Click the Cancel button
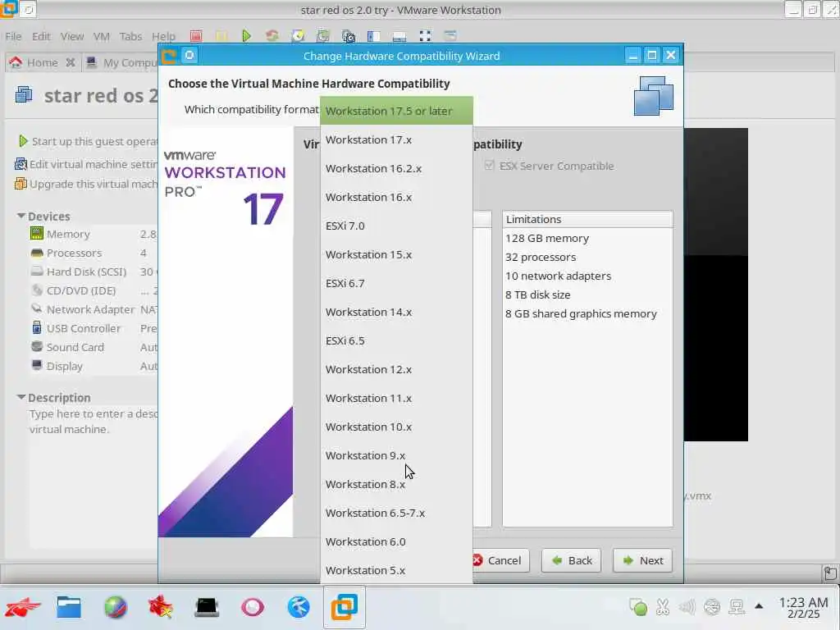The height and width of the screenshot is (630, 840). tap(501, 560)
